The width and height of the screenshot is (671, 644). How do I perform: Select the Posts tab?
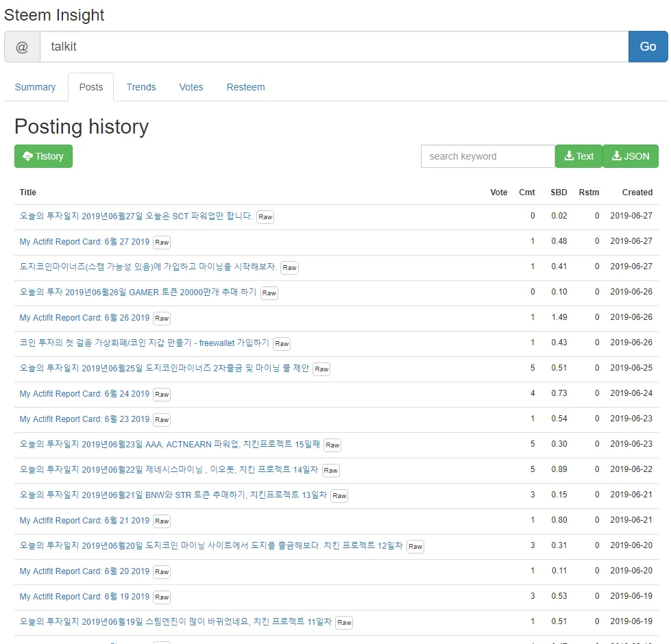91,87
